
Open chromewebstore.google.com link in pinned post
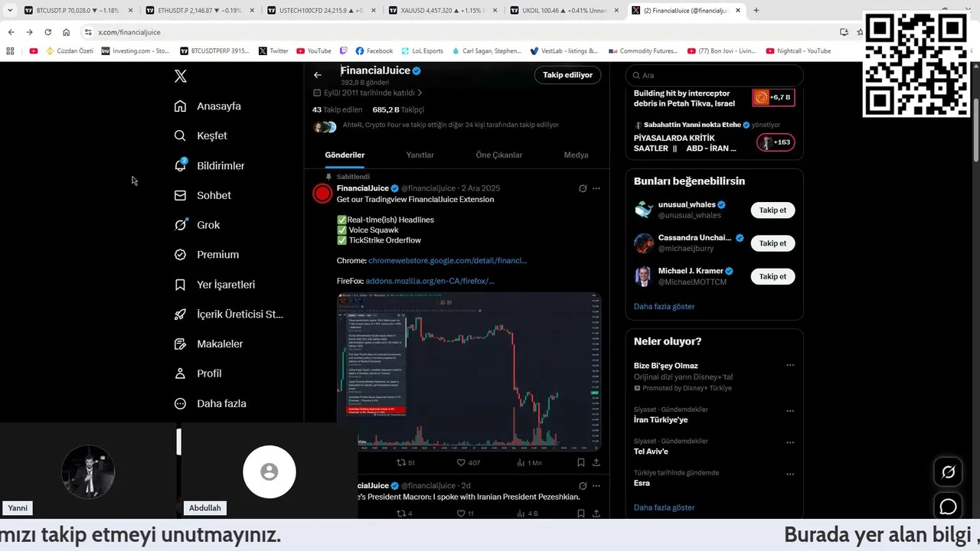click(x=447, y=260)
